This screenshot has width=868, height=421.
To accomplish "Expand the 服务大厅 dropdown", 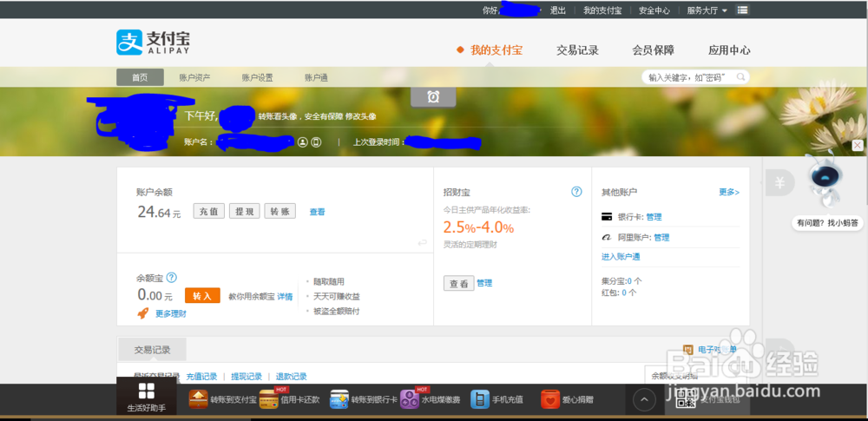I will pos(707,10).
